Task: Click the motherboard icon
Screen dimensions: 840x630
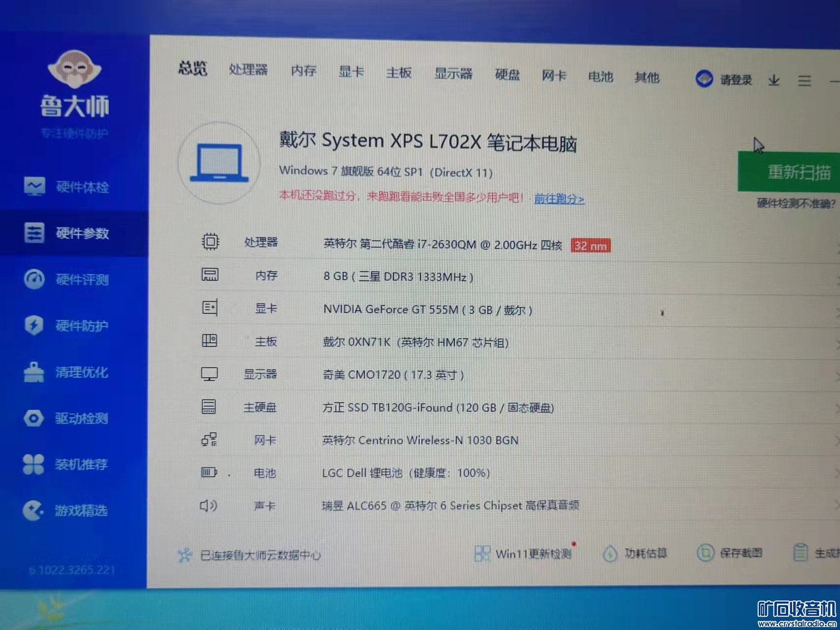Action: coord(209,340)
